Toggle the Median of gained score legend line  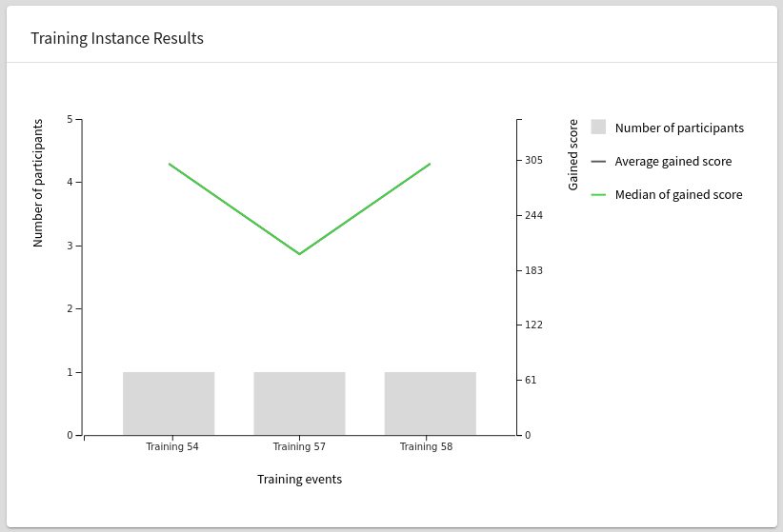pyautogui.click(x=598, y=195)
